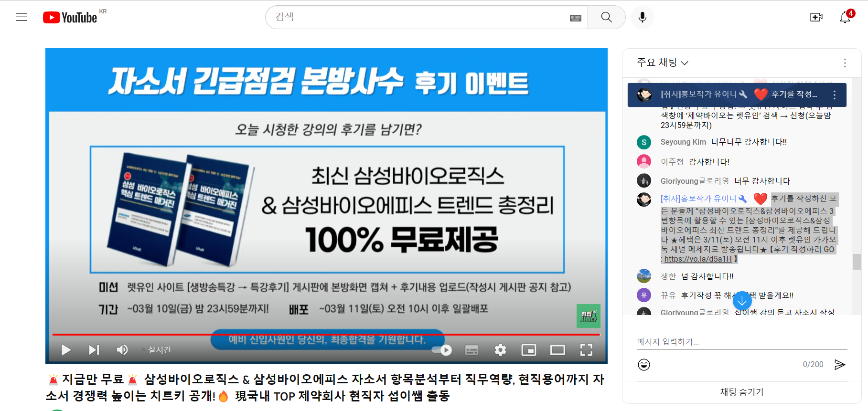
Task: Click the chat scrollbar thumb
Action: pyautogui.click(x=857, y=262)
